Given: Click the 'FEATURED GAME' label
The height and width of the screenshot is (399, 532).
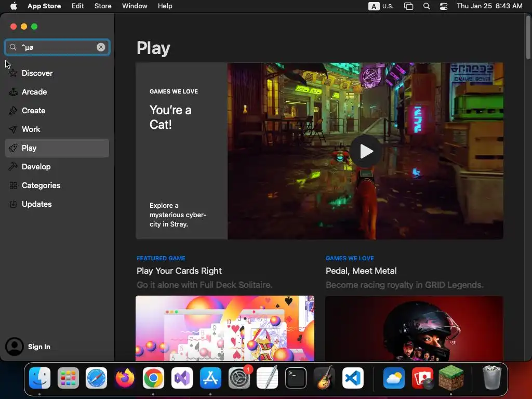Looking at the screenshot, I should point(161,258).
